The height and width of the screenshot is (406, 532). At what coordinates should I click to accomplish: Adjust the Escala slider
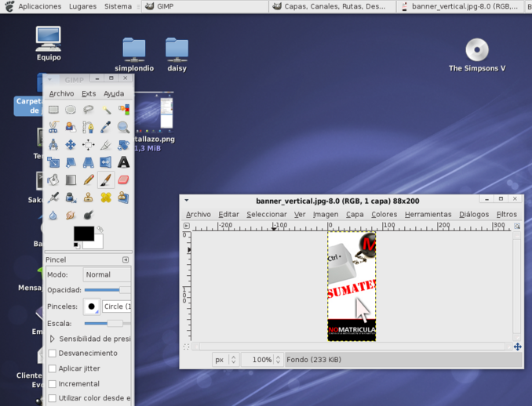coord(107,323)
